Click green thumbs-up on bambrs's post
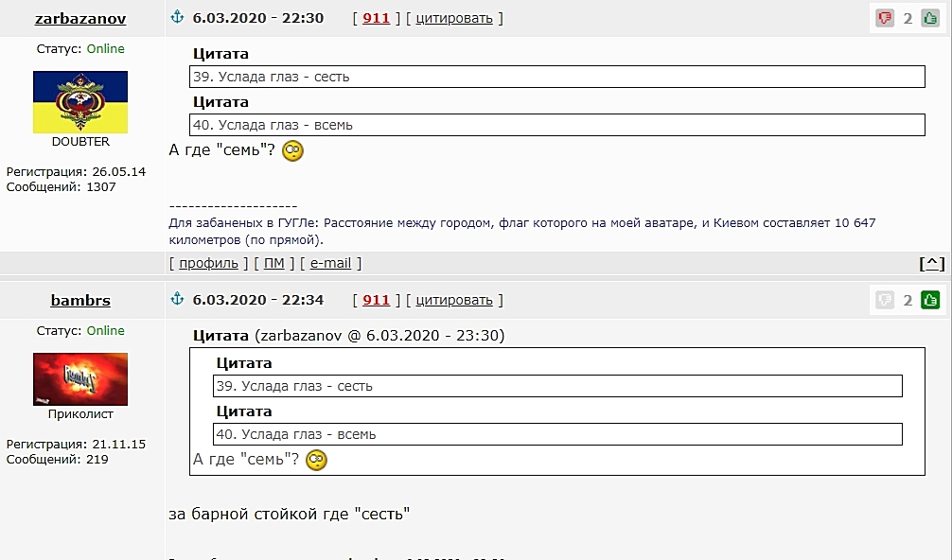 coord(930,300)
